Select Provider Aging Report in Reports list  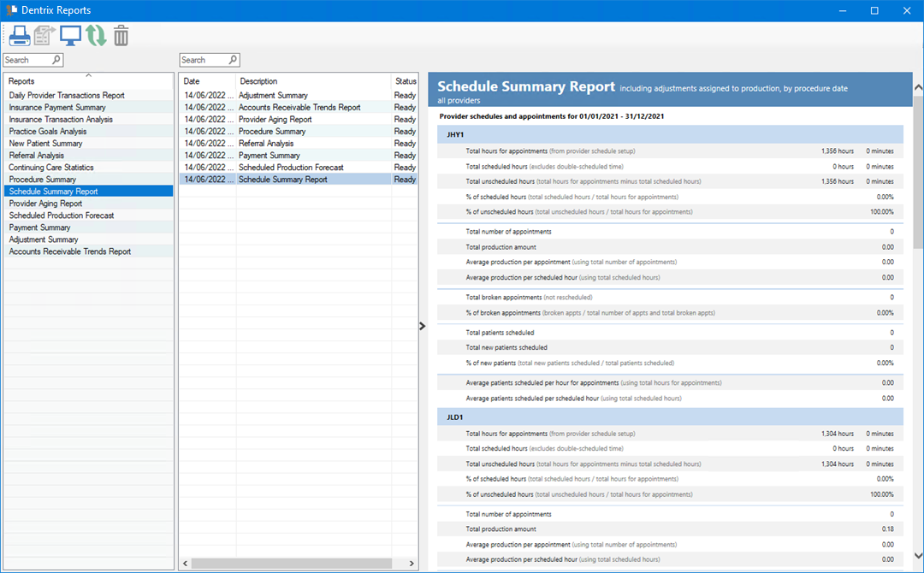89,204
